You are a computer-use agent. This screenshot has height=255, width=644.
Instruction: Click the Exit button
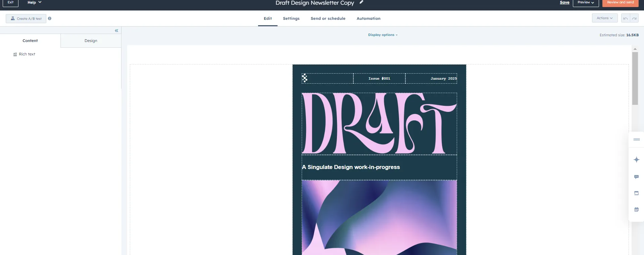coord(11,3)
